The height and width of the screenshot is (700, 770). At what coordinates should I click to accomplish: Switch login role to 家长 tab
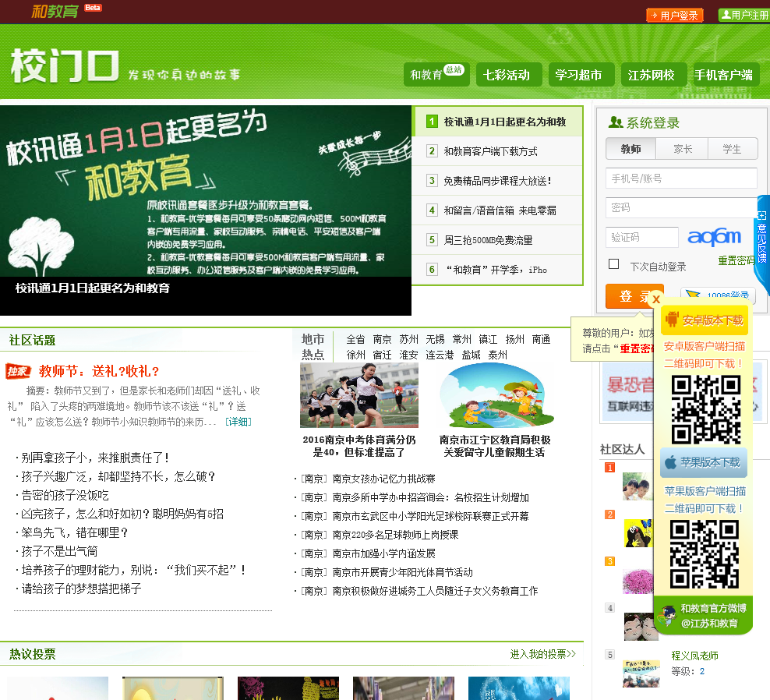(x=683, y=149)
